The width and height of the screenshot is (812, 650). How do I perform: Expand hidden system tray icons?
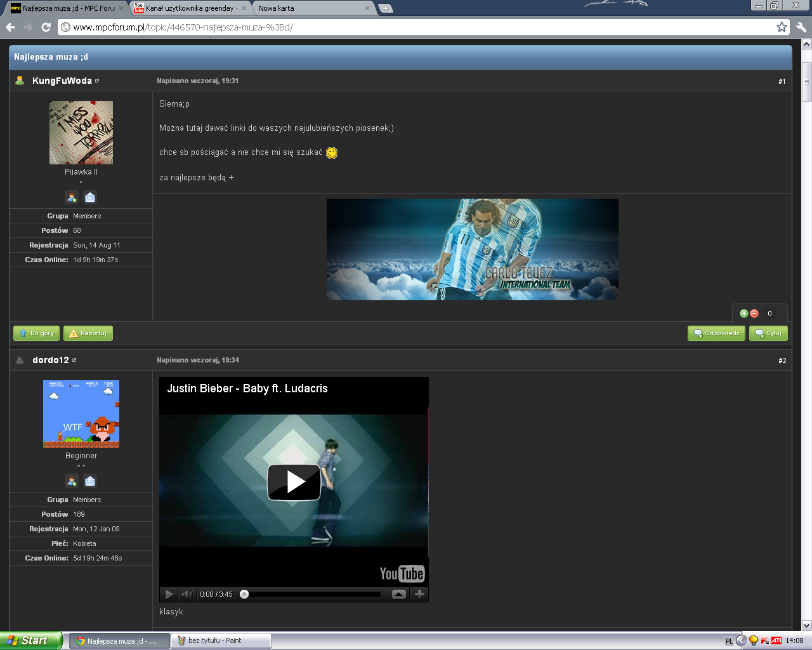[x=740, y=640]
